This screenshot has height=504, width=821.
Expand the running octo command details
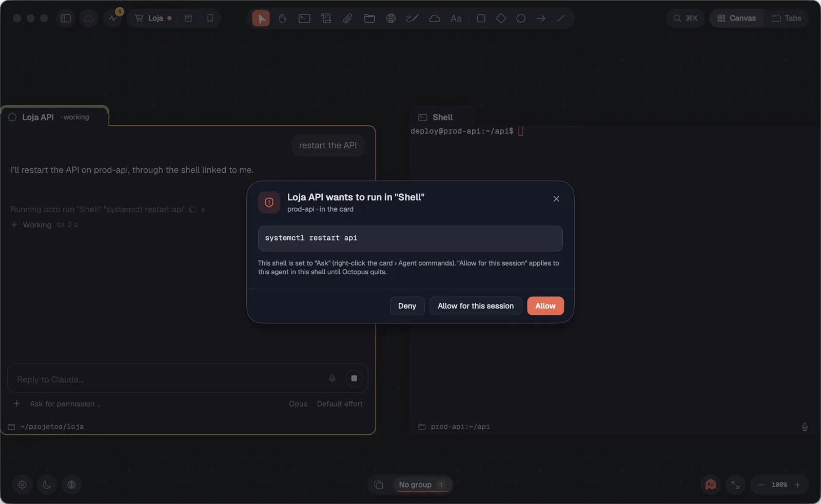pos(203,210)
